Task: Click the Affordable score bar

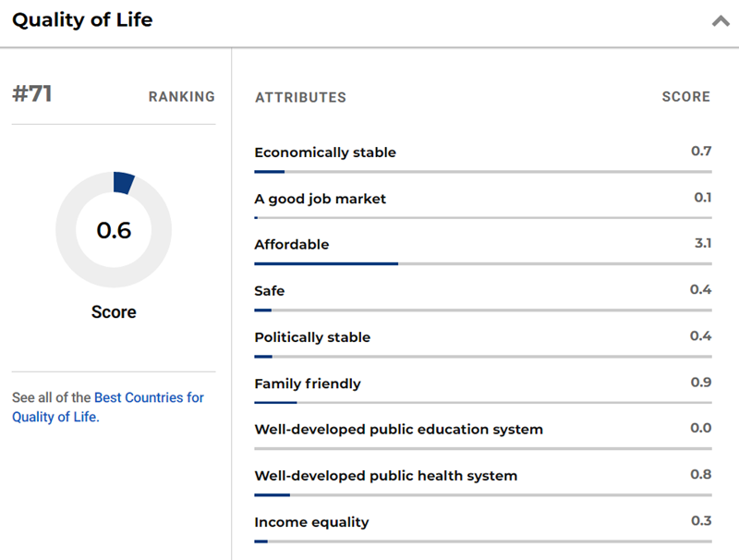Action: coord(482,263)
